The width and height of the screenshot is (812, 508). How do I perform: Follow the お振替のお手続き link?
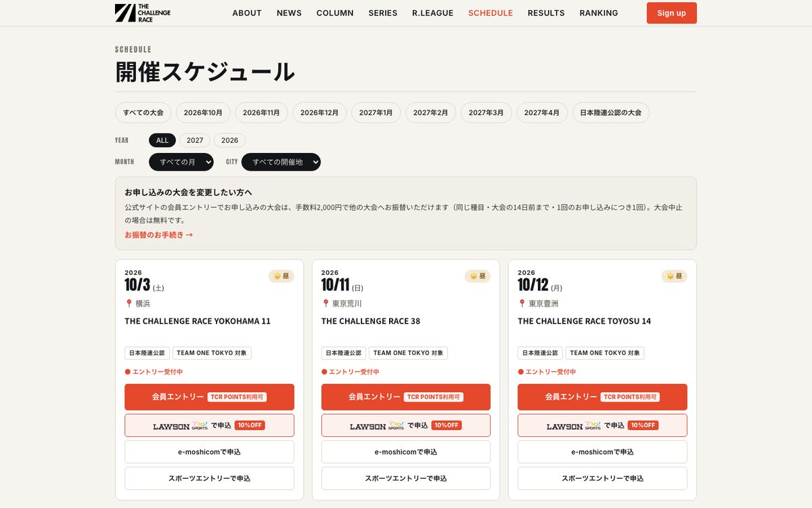159,235
